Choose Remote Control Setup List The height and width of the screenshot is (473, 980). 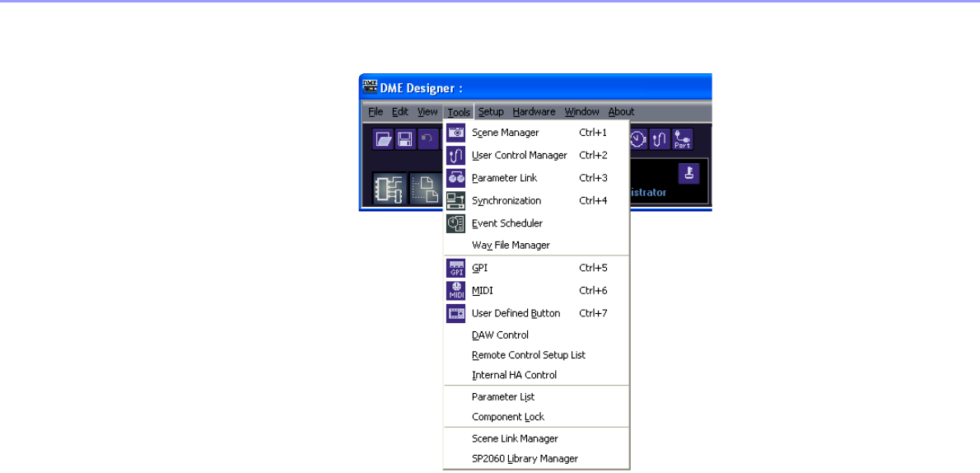536,354
